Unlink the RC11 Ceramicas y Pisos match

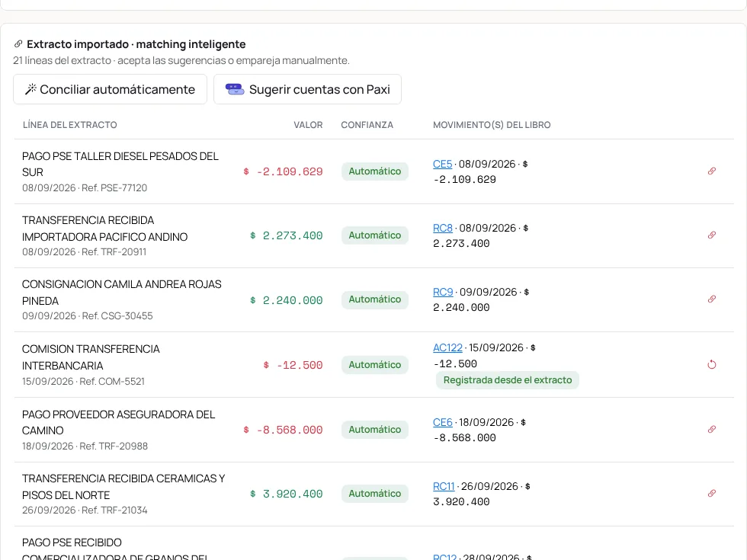pos(712,494)
